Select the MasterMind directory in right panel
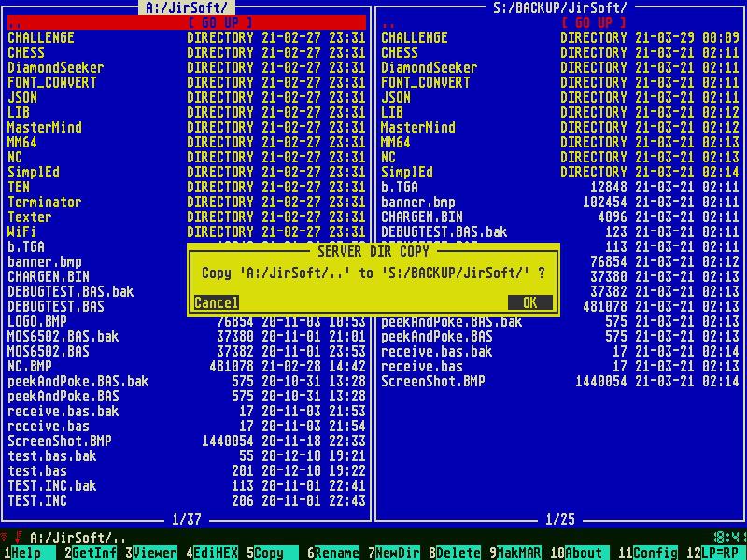The image size is (747, 560). pyautogui.click(x=417, y=127)
